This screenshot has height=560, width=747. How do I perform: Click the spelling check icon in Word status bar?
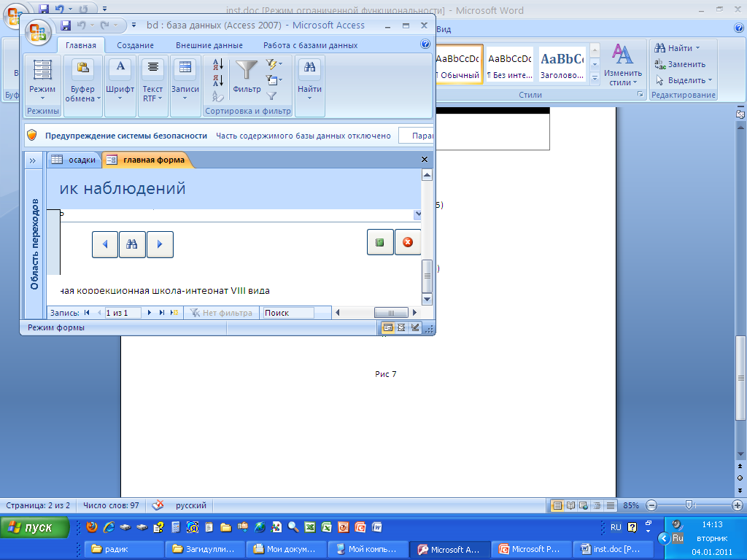pyautogui.click(x=158, y=505)
